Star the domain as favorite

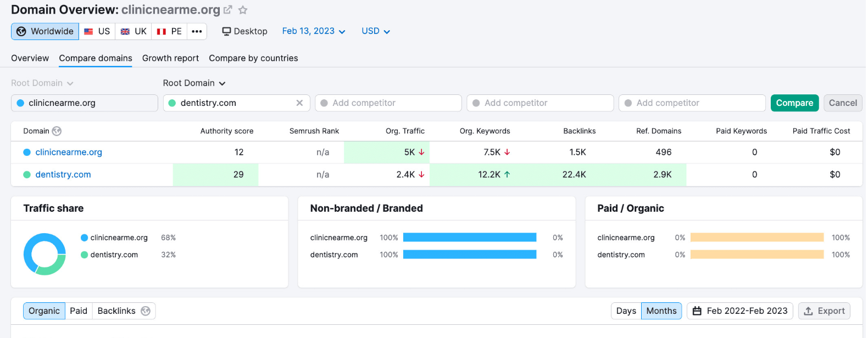[x=243, y=10]
